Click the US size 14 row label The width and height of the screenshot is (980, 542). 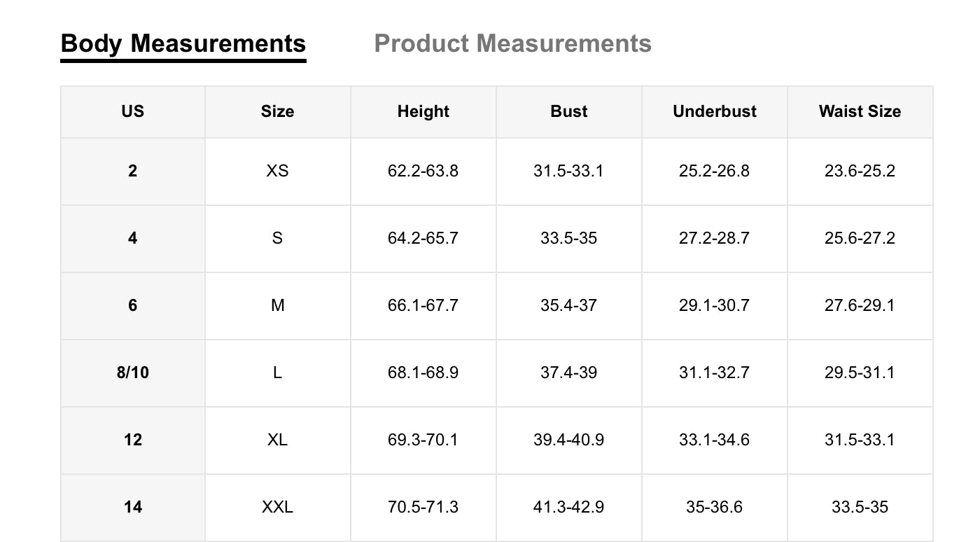coord(133,507)
